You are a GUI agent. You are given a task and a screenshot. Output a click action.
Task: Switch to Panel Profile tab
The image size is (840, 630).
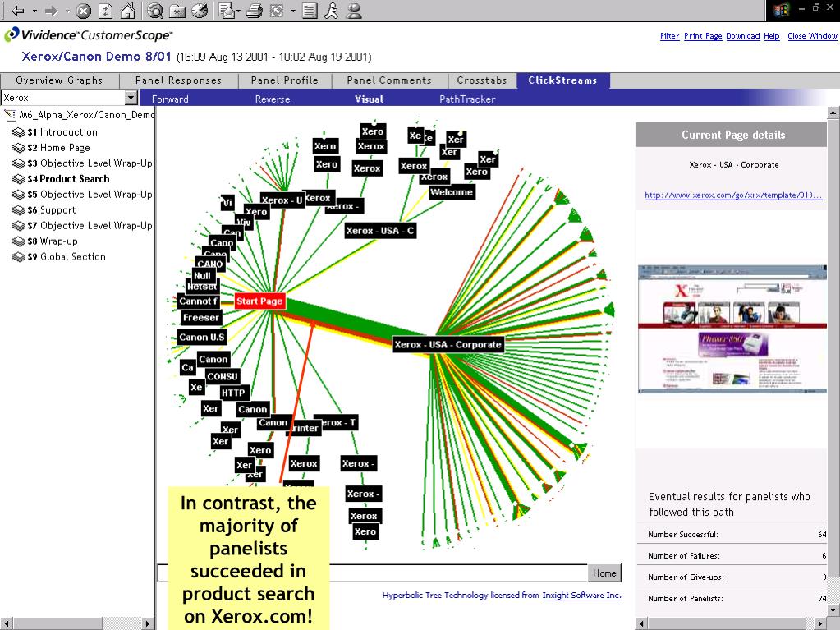[x=284, y=80]
